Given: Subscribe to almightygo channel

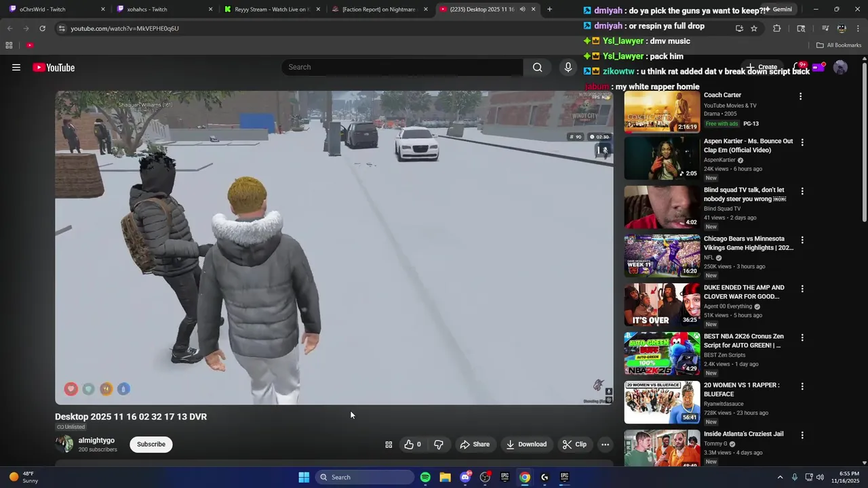Looking at the screenshot, I should [x=151, y=445].
